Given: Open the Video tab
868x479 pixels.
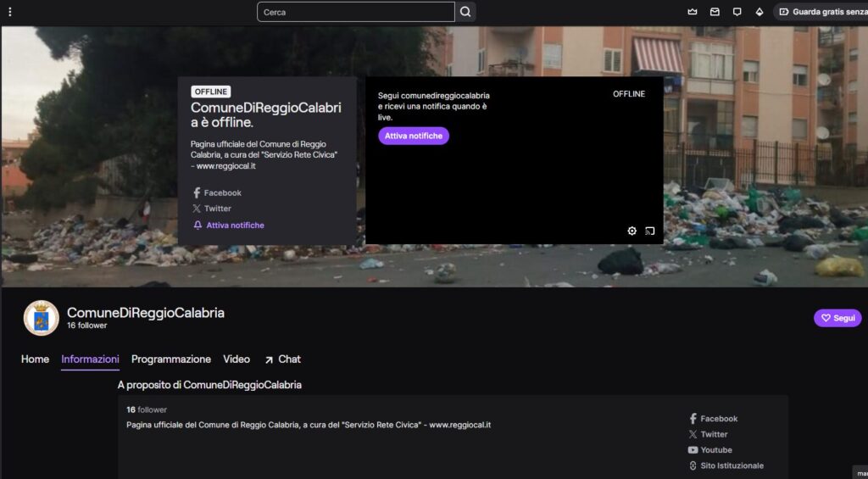Looking at the screenshot, I should [236, 359].
